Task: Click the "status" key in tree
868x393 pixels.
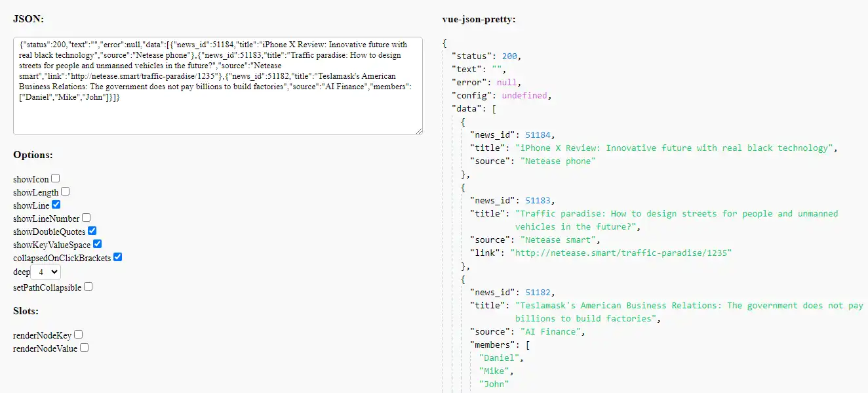Action: coord(471,56)
